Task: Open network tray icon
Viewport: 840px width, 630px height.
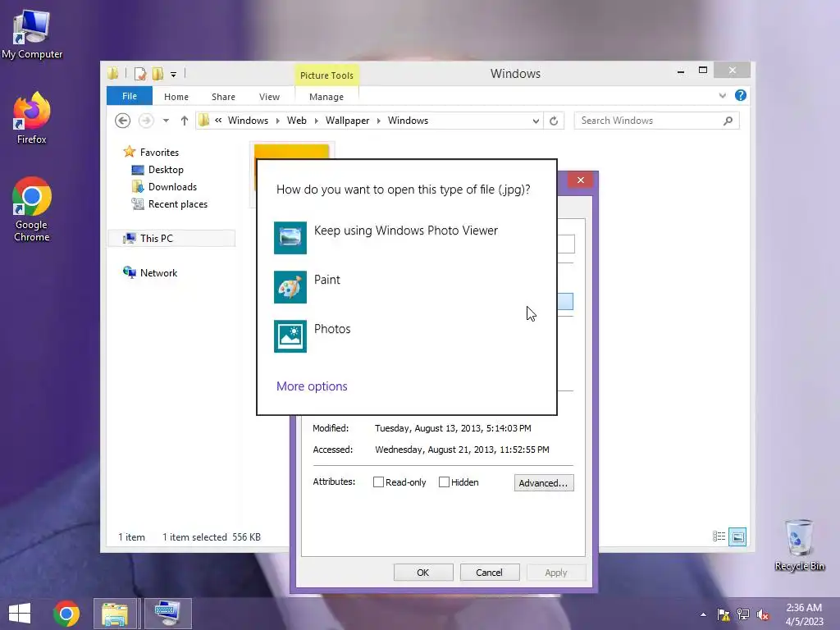Action: 743,614
